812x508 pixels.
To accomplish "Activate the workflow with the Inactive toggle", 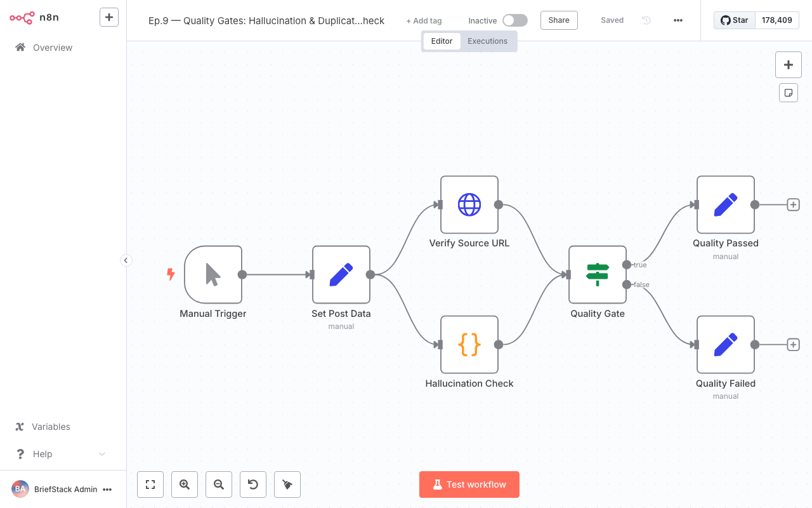I will tap(514, 20).
